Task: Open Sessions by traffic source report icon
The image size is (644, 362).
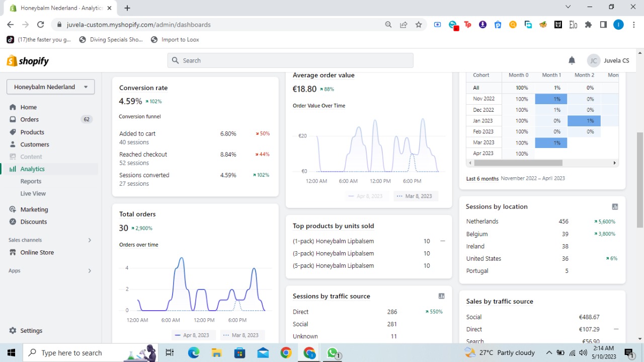Action: pos(441,297)
